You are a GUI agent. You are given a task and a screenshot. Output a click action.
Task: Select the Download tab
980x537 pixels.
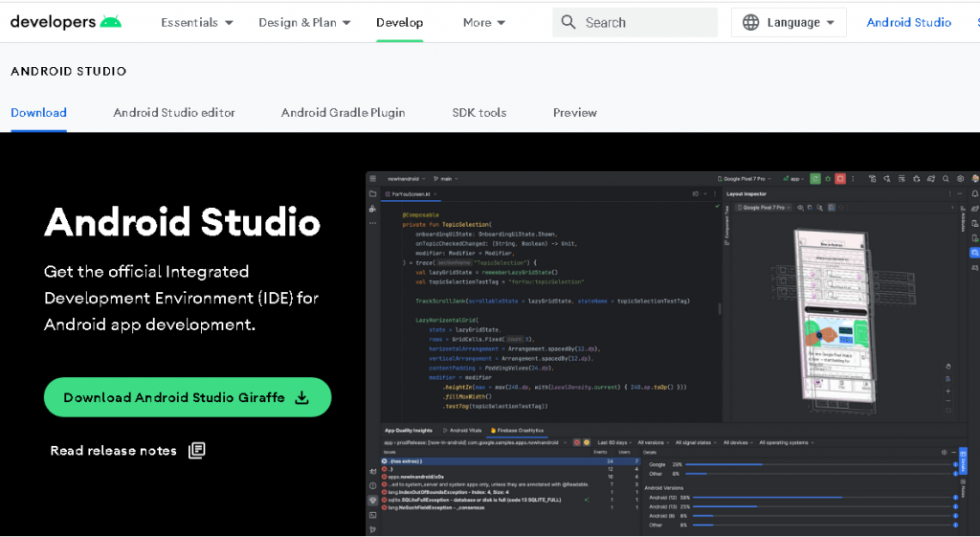point(38,113)
